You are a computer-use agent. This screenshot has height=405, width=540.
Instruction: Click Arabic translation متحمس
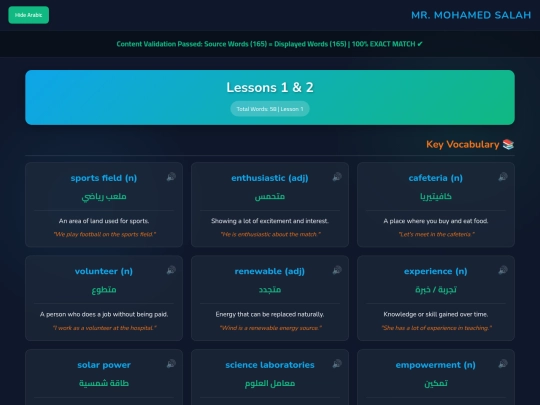270,197
